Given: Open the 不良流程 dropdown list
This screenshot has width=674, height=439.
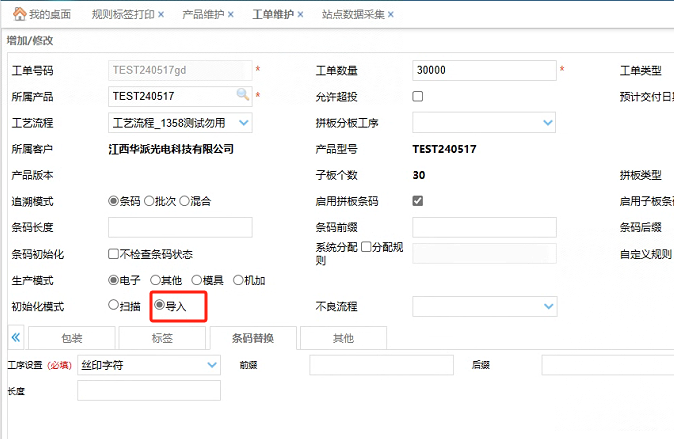Looking at the screenshot, I should click(547, 306).
